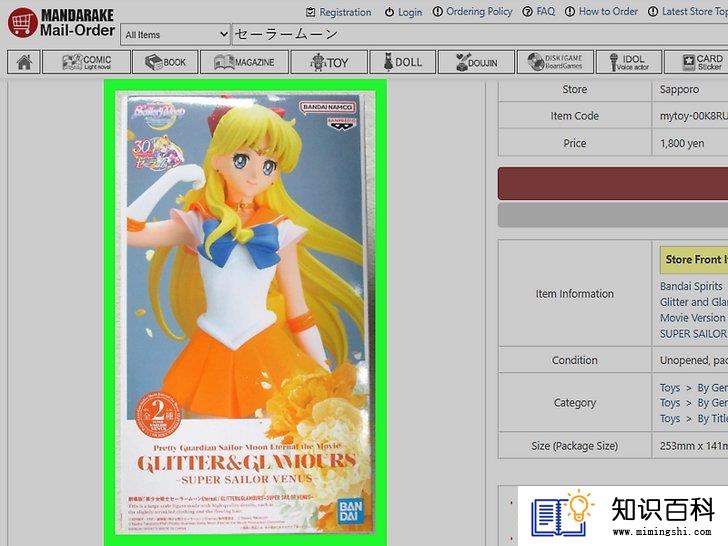Follow the Bandai Spirits link
Screen dimensions: 728x546
coord(691,286)
